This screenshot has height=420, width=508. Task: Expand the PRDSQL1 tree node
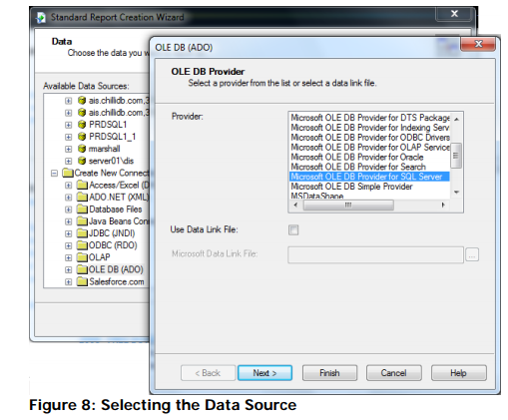(x=68, y=125)
